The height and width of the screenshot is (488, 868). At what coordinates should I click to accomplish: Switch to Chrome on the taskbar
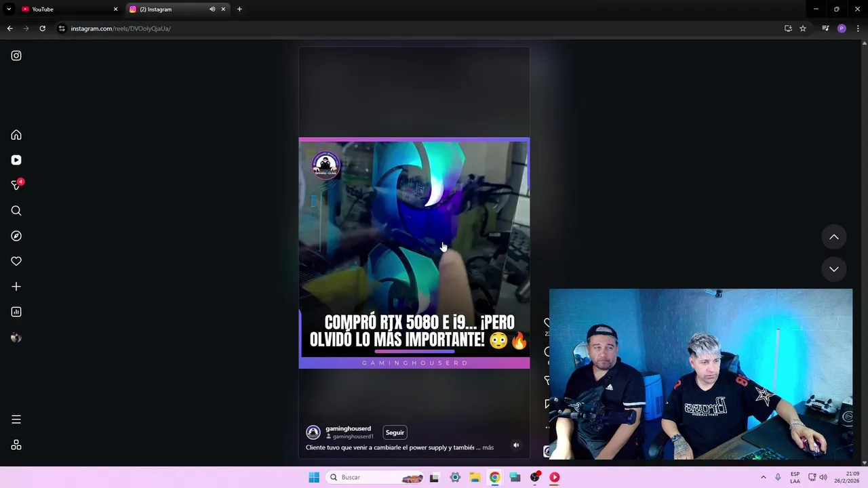(495, 477)
